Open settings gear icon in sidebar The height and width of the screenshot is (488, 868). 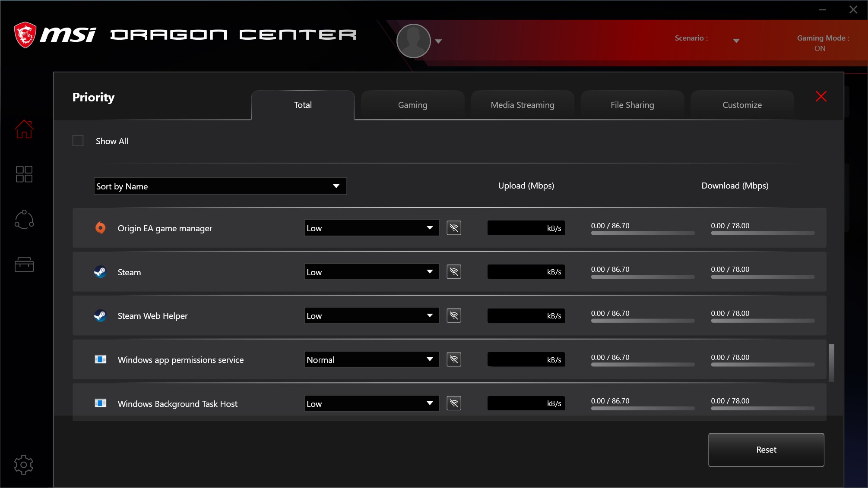24,465
